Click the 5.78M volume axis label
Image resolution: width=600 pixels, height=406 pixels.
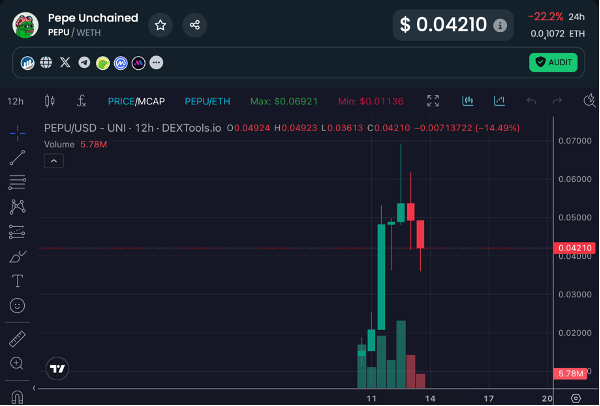(x=570, y=373)
